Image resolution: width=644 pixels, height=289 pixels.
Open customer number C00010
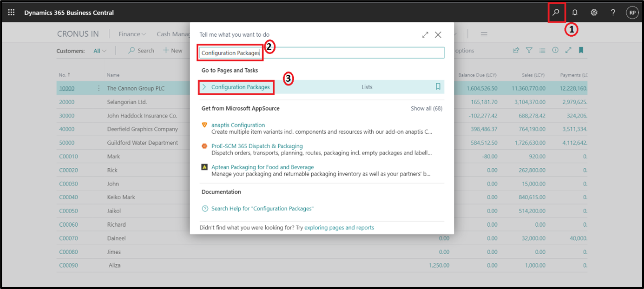coord(68,157)
